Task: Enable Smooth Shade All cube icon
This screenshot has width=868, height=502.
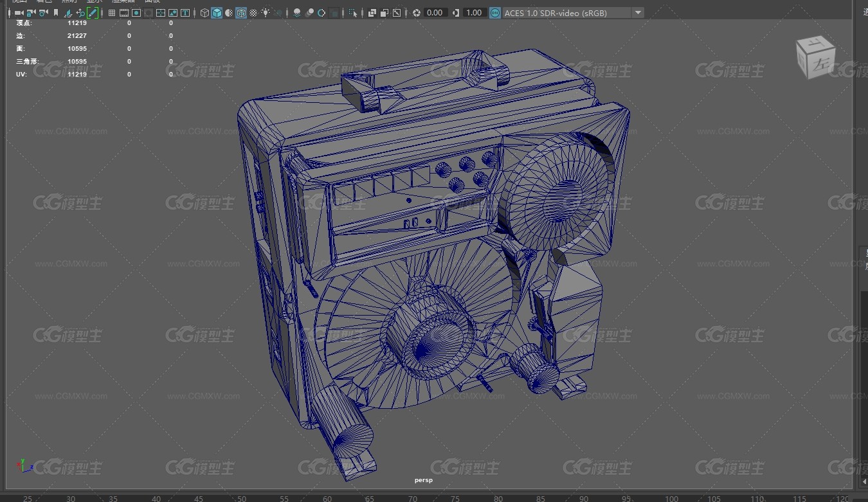Action: pos(217,12)
